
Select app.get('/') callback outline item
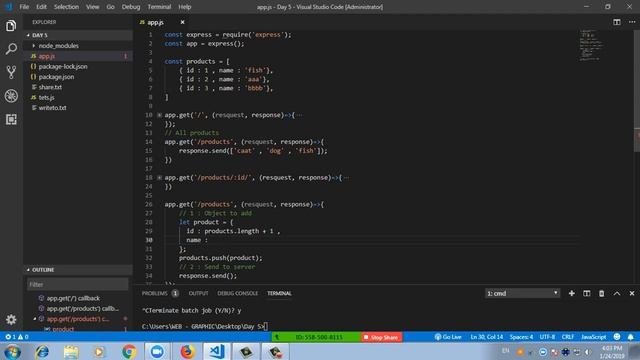[x=73, y=298]
